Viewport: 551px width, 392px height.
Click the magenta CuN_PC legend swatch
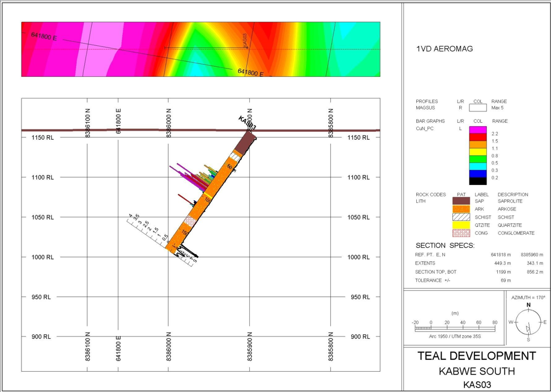pos(478,130)
